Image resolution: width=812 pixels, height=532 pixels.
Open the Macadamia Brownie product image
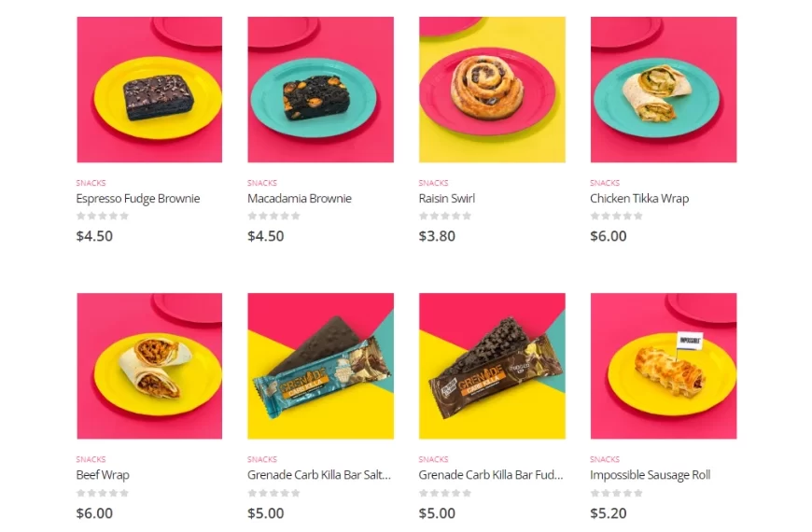(x=320, y=90)
